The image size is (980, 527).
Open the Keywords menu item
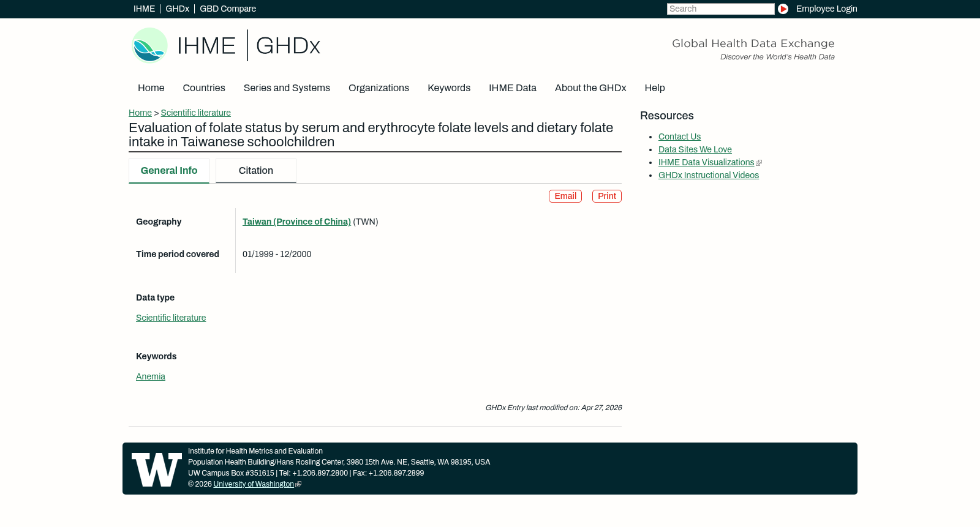(449, 88)
